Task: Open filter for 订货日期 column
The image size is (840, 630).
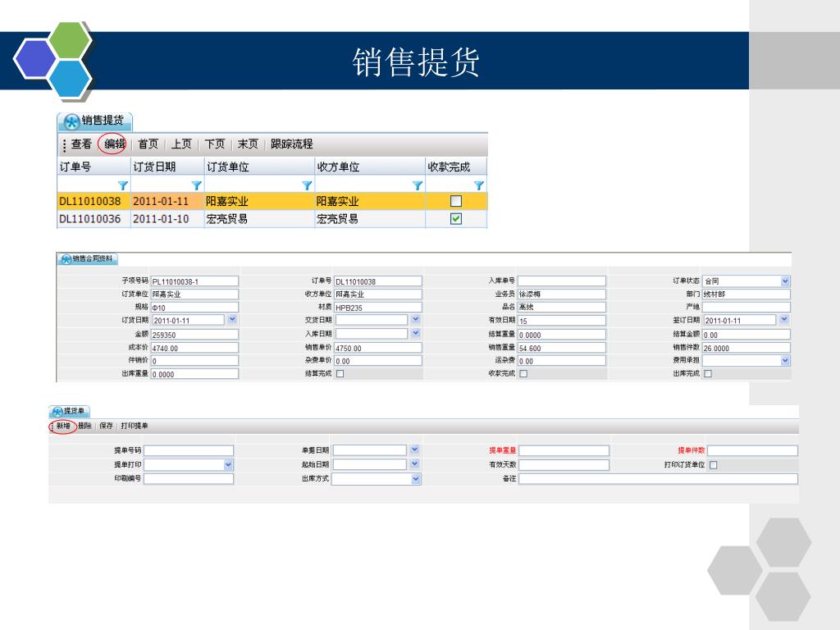Action: tap(197, 185)
